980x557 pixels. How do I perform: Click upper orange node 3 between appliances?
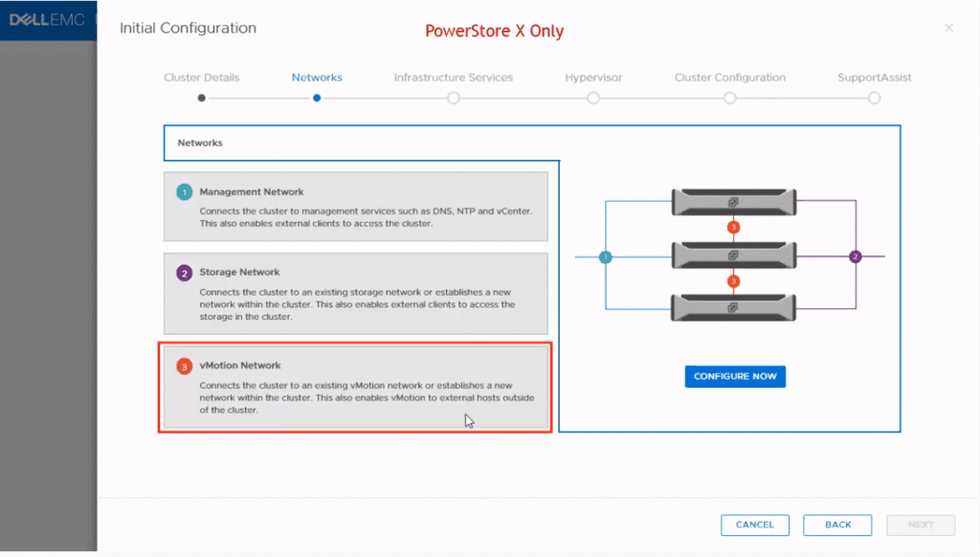[734, 228]
